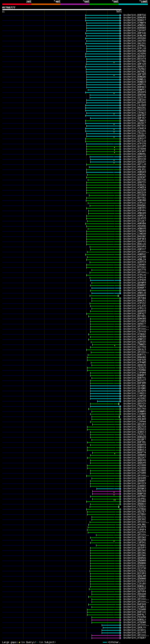Viewport: 150px width, 644px height.
Task: Select the UniRef100_Q9FG87 hit
Action: 135,116
